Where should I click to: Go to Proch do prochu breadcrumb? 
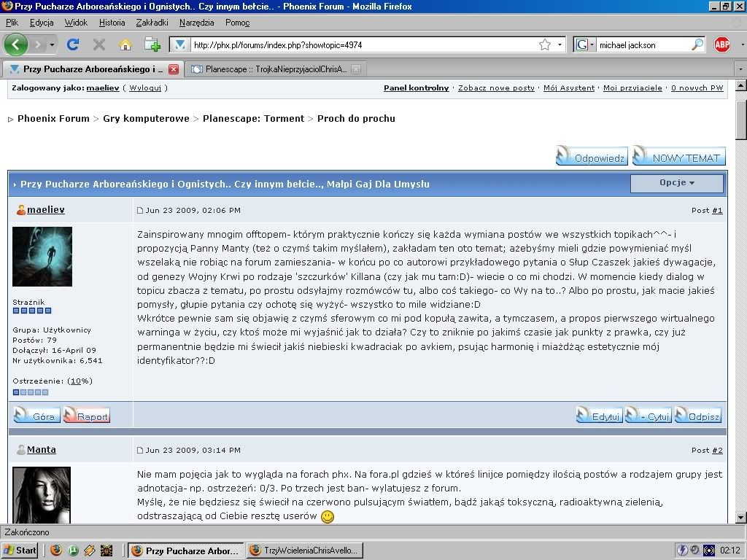click(x=356, y=119)
